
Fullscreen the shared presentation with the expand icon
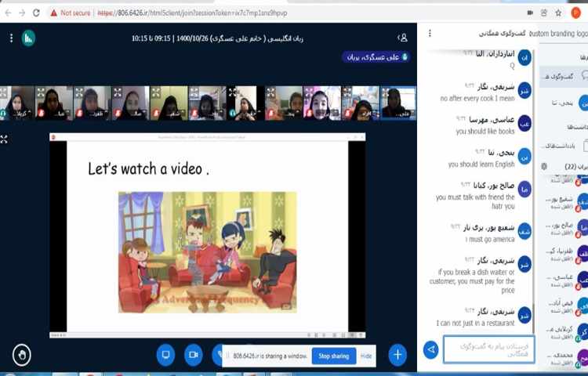[4, 139]
